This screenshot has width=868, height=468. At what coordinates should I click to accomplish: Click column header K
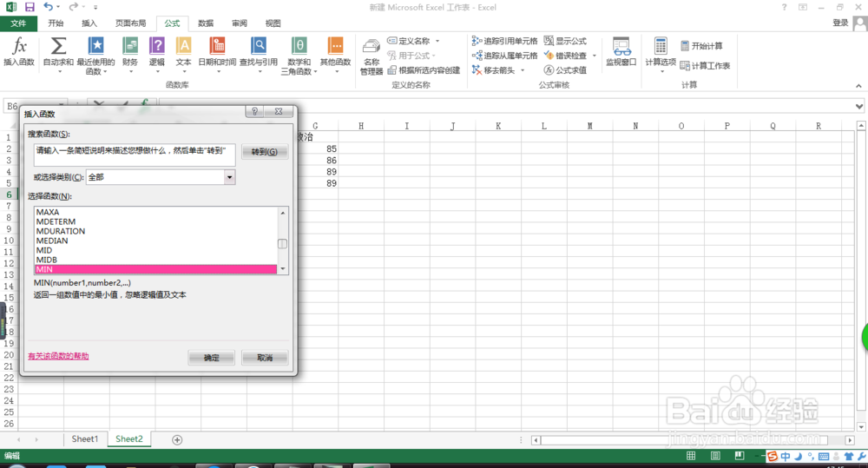coord(498,126)
